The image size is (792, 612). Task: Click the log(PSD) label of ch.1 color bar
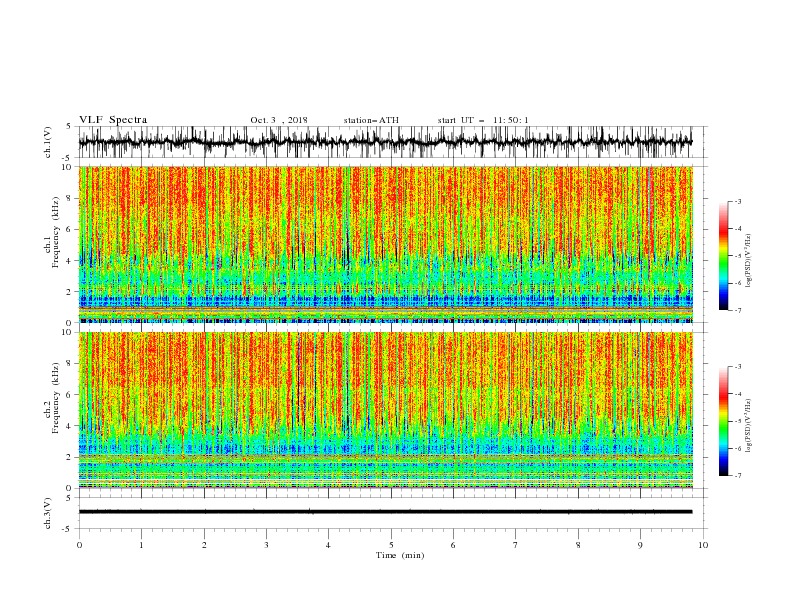(x=748, y=261)
